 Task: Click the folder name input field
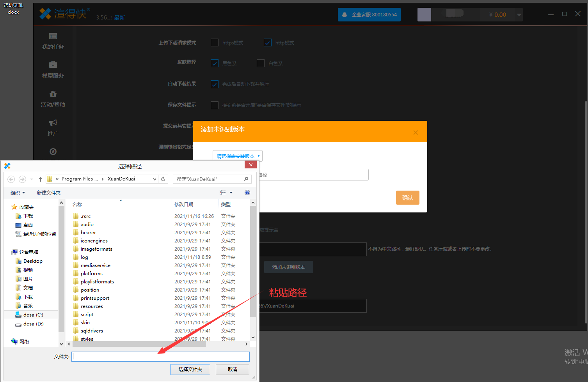pyautogui.click(x=160, y=356)
